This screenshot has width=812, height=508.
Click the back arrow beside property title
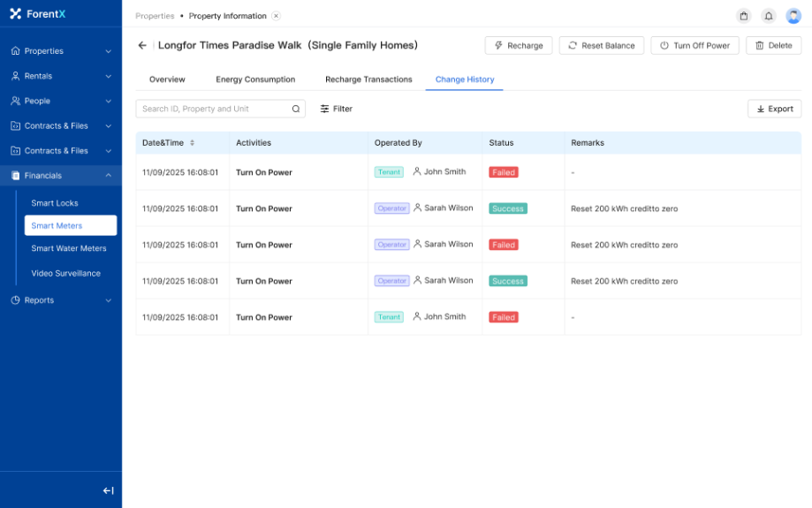[142, 45]
